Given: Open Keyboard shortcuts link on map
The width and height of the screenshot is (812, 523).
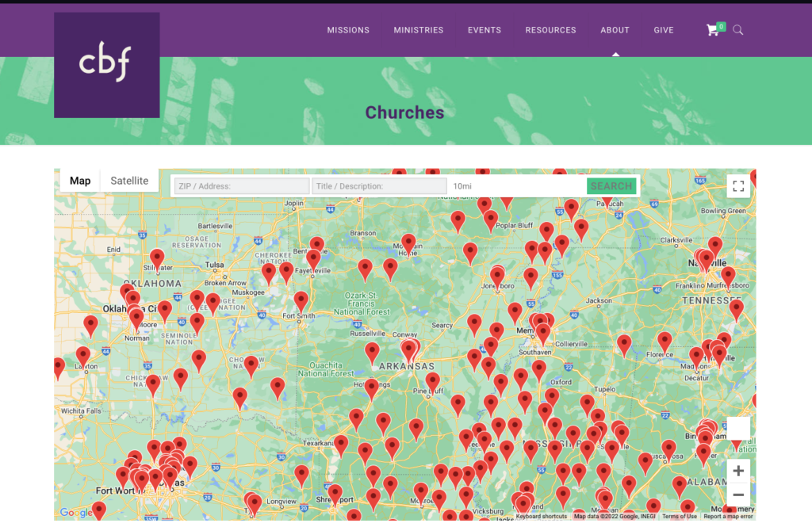Looking at the screenshot, I should [541, 517].
